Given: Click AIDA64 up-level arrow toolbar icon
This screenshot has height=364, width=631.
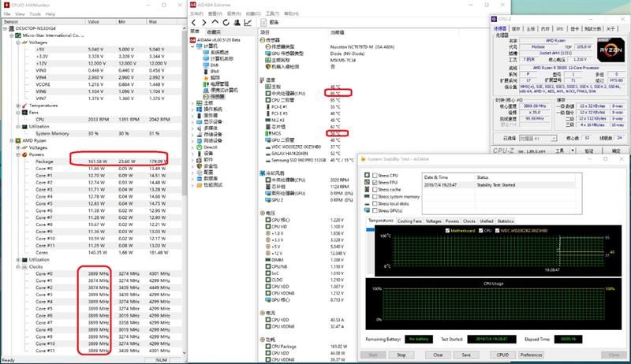Looking at the screenshot, I should (x=215, y=22).
